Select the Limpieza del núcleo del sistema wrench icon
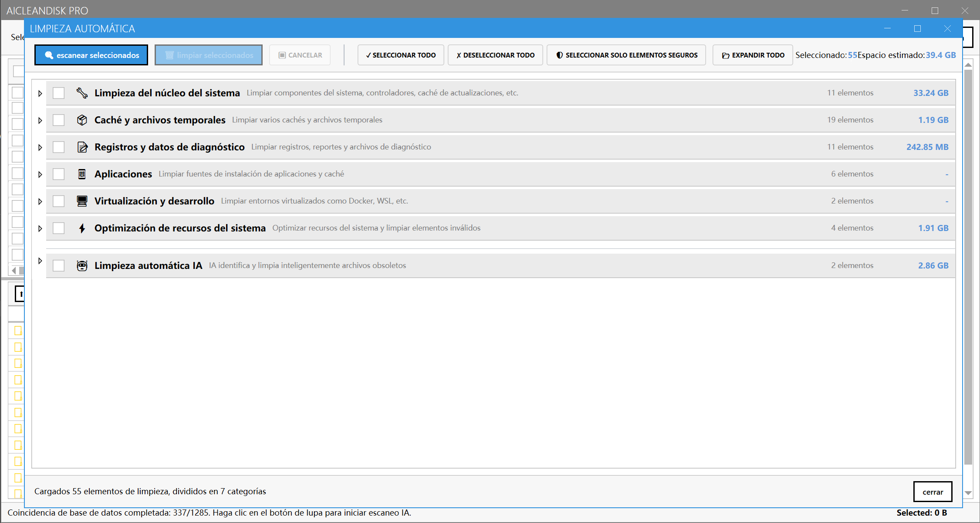 coord(82,92)
